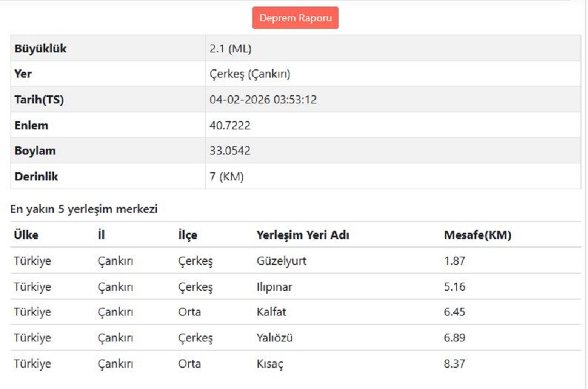The width and height of the screenshot is (588, 389).
Task: Click the Büyüklük row label
Action: [41, 49]
